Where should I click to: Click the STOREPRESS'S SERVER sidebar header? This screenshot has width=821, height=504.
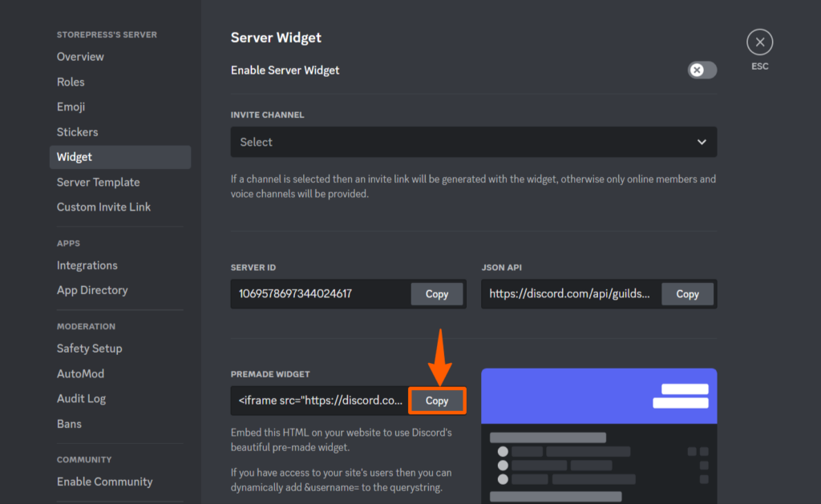click(x=107, y=34)
